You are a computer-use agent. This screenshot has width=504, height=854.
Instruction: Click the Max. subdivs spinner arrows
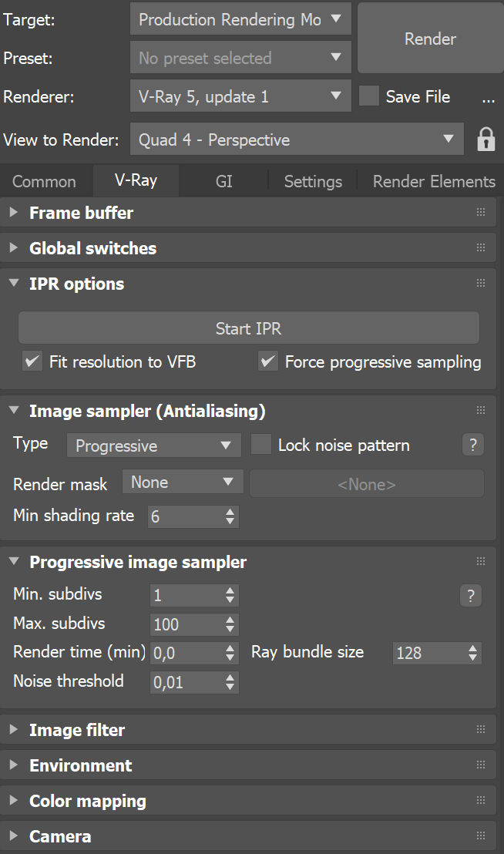coord(230,624)
